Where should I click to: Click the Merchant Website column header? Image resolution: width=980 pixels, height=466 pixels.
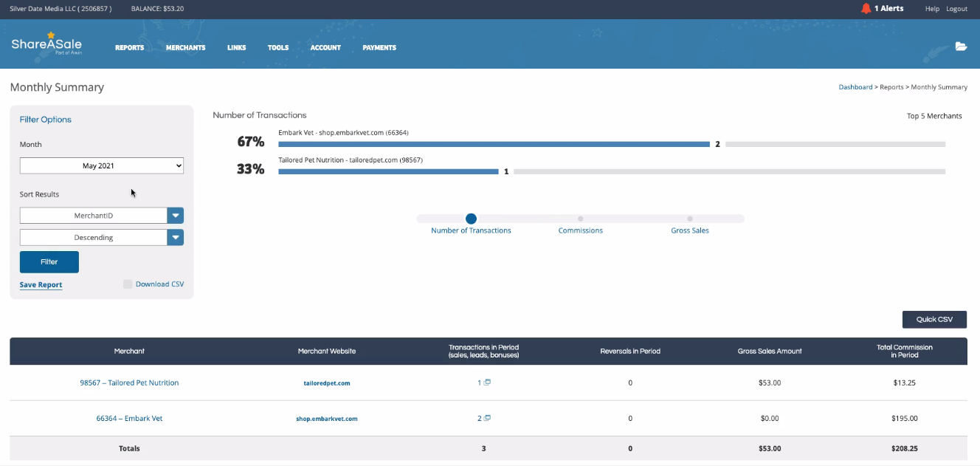[327, 351]
